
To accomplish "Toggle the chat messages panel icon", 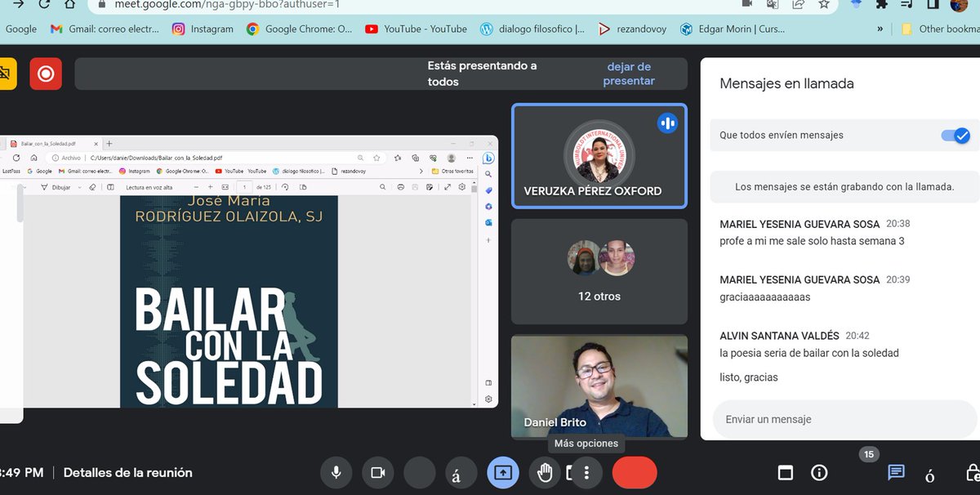I will [896, 472].
